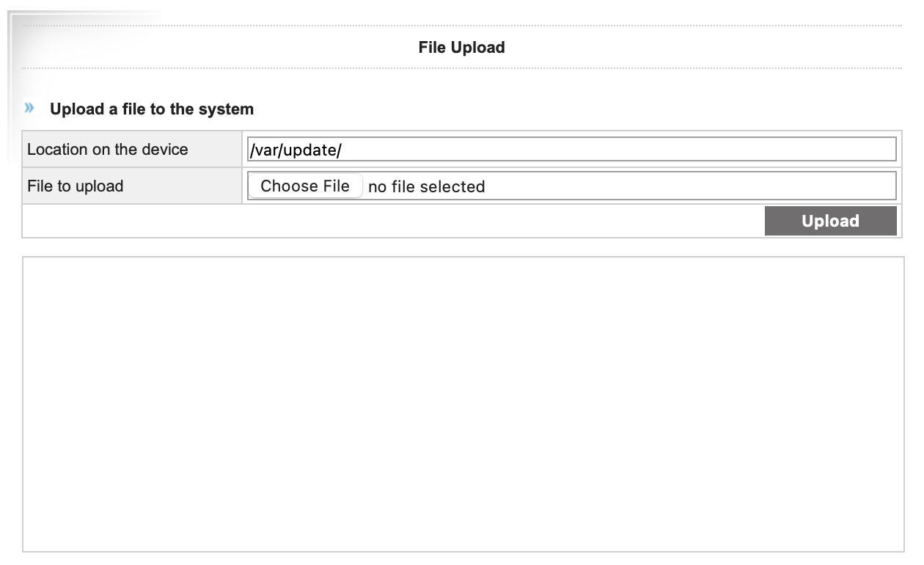Click empty space right of "no file selected"
This screenshot has height=565, width=924.
coord(689,186)
